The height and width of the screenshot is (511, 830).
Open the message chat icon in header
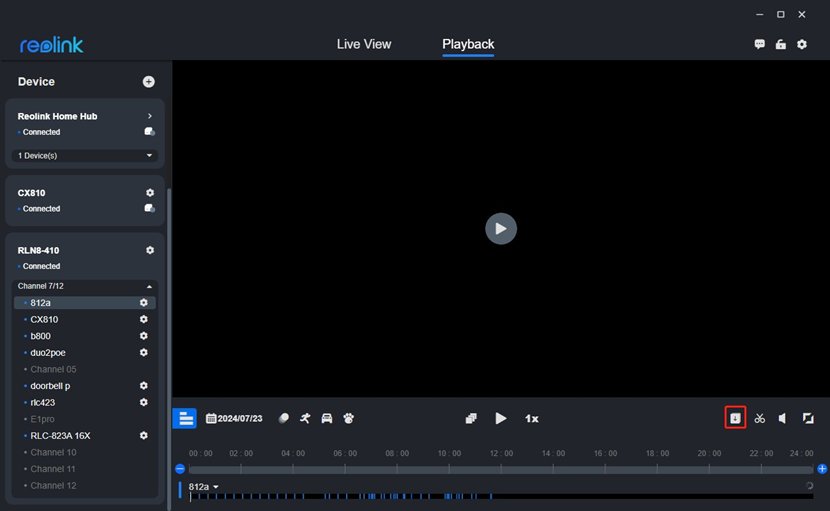(x=760, y=44)
